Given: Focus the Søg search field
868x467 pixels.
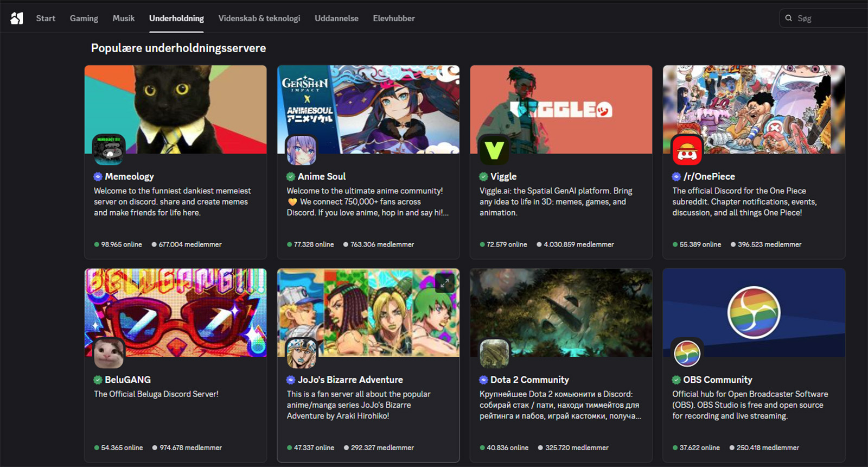Looking at the screenshot, I should (x=824, y=18).
